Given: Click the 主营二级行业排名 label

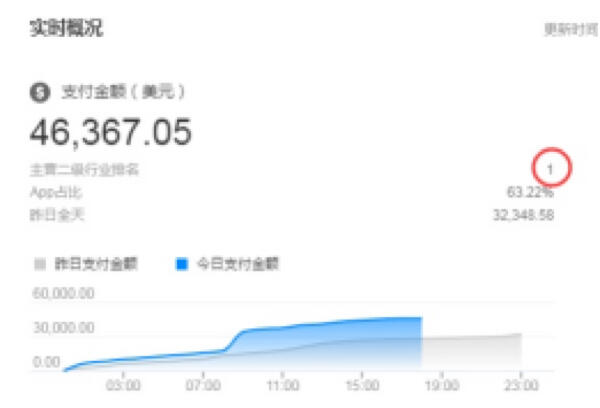Looking at the screenshot, I should [84, 170].
